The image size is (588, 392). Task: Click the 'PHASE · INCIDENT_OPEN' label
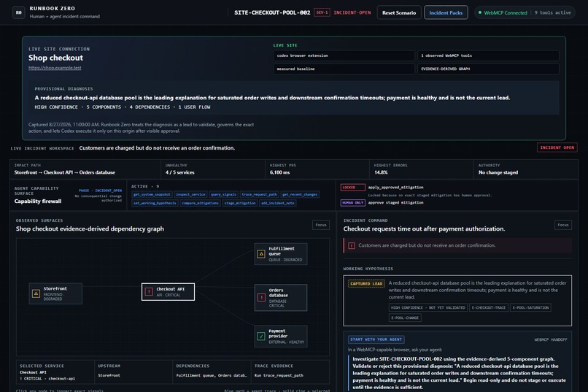point(100,191)
